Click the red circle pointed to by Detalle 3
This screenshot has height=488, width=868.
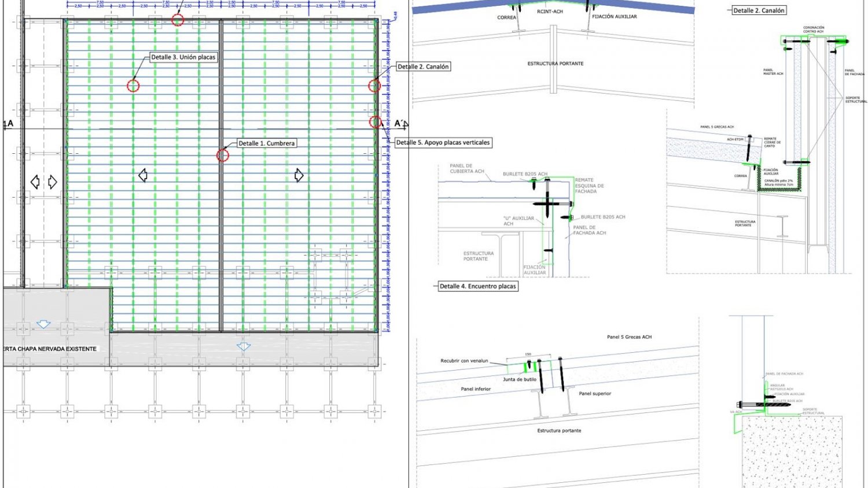tap(133, 86)
